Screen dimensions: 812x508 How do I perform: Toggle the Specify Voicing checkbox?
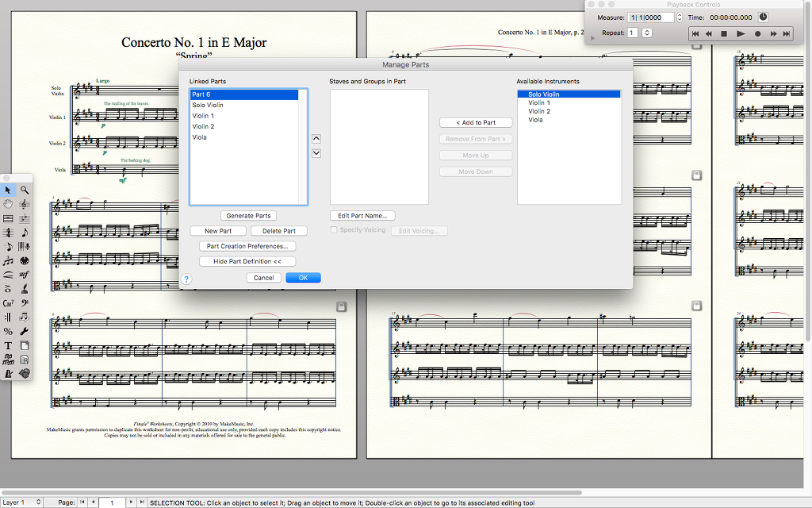click(334, 230)
